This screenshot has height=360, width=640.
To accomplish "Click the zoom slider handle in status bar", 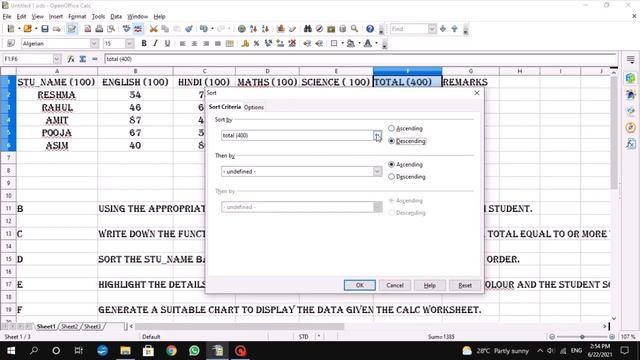I will point(582,337).
